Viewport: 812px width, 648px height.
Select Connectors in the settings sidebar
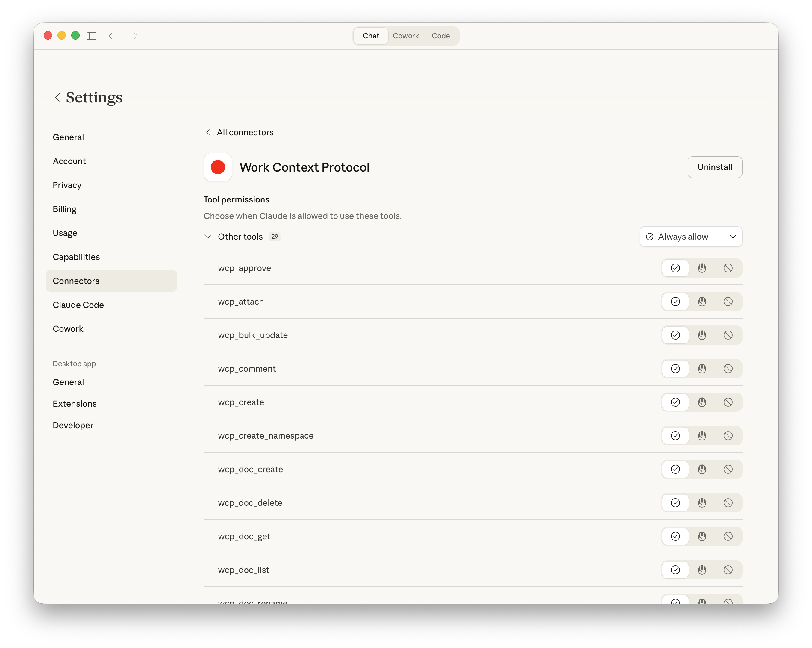coord(76,280)
